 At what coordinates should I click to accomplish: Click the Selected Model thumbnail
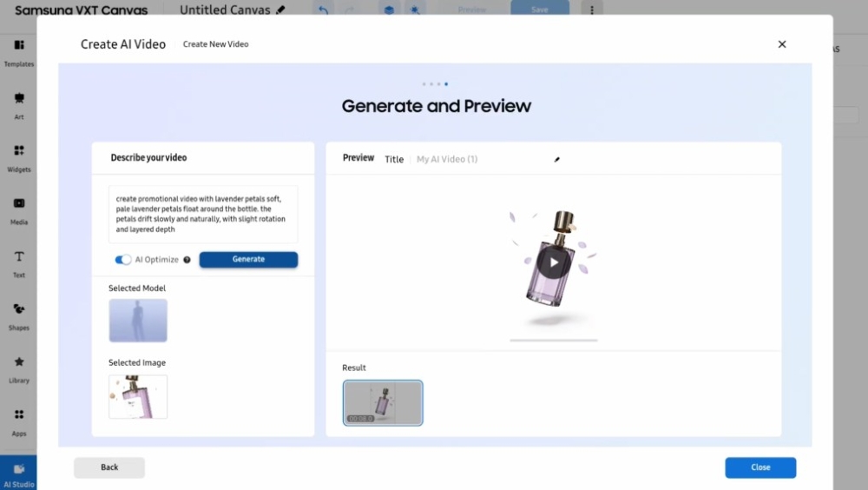138,321
